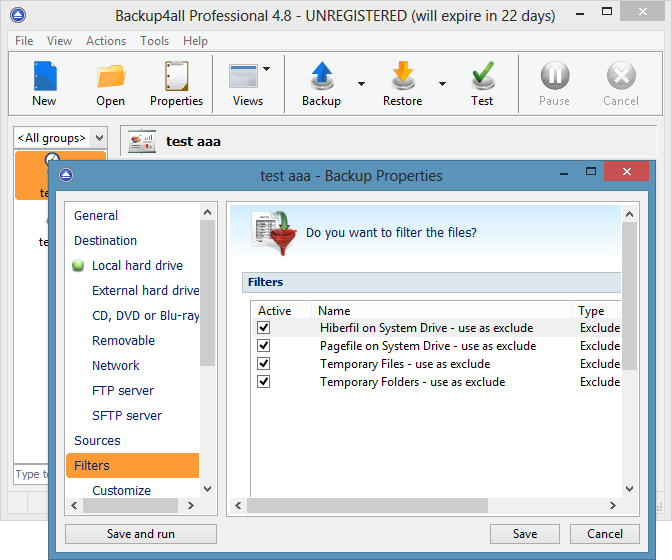The image size is (672, 560).
Task: Choose External hard drive destination
Action: [x=146, y=290]
